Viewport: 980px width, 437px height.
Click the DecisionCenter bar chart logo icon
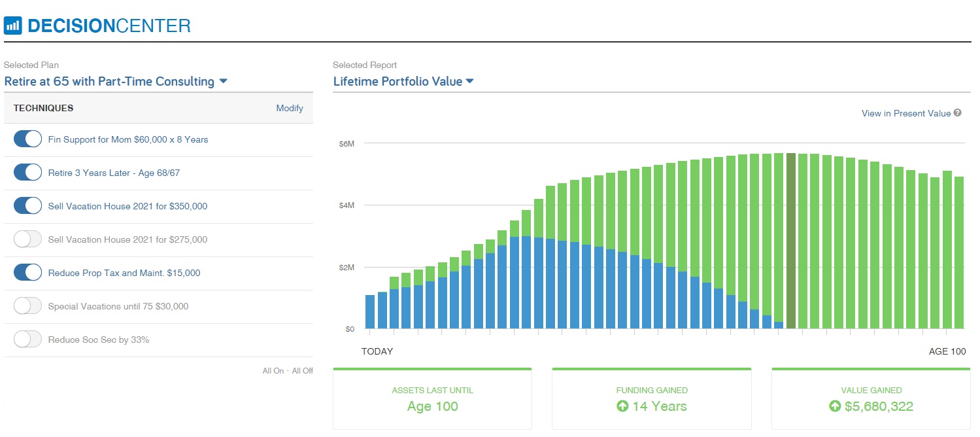(x=14, y=24)
